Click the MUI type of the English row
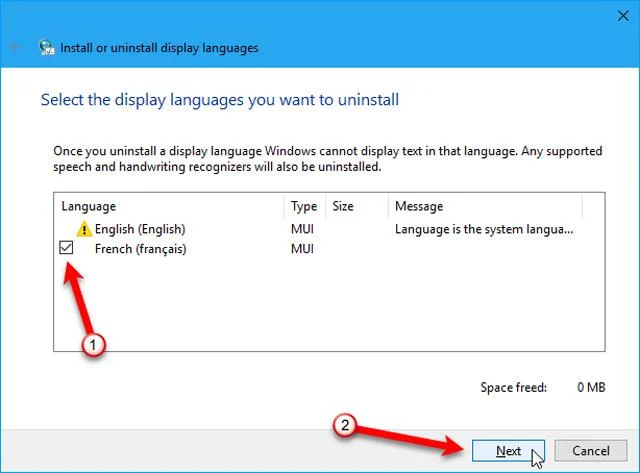Screen dimensions: 640x473 pyautogui.click(x=302, y=229)
